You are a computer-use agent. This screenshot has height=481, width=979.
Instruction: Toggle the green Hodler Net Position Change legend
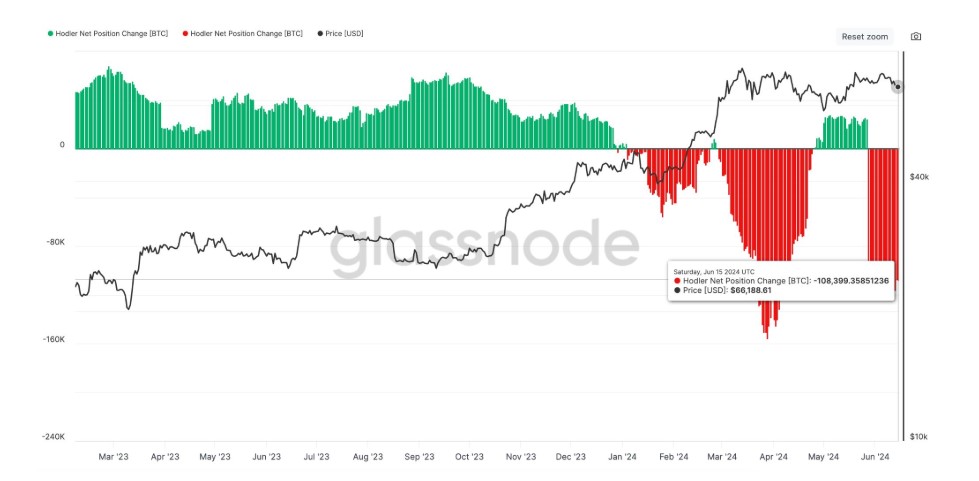[100, 34]
